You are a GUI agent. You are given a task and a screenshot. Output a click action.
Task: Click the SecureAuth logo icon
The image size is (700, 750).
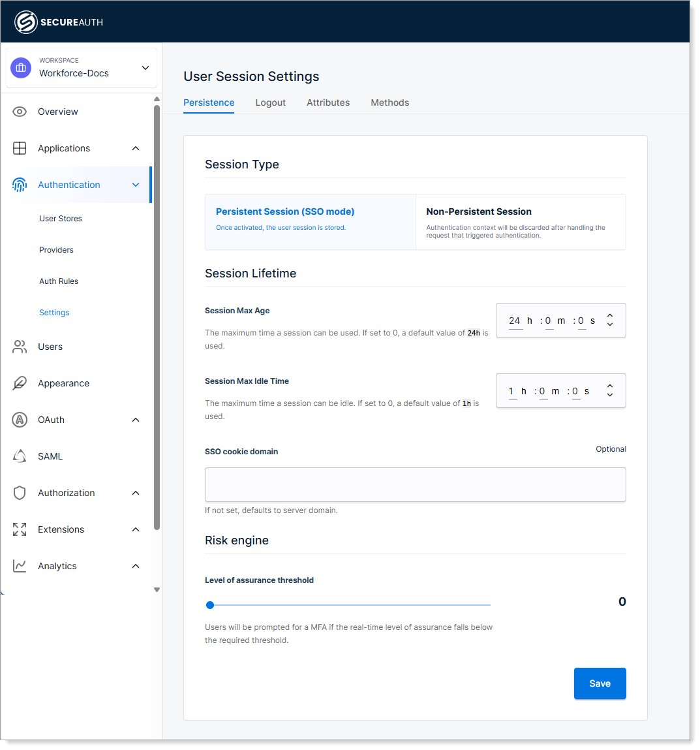pyautogui.click(x=26, y=22)
